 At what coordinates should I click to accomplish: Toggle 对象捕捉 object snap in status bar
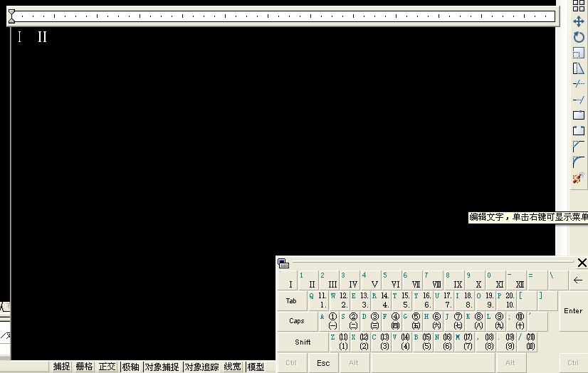pyautogui.click(x=162, y=367)
